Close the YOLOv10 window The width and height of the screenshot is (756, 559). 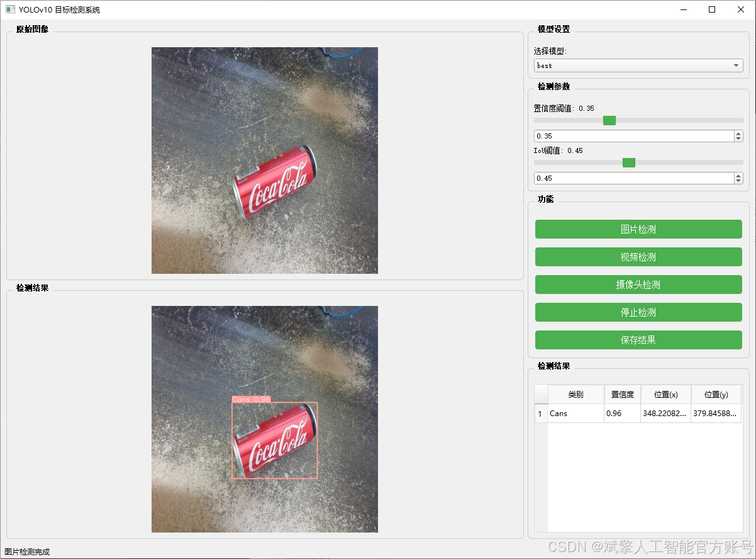[741, 9]
